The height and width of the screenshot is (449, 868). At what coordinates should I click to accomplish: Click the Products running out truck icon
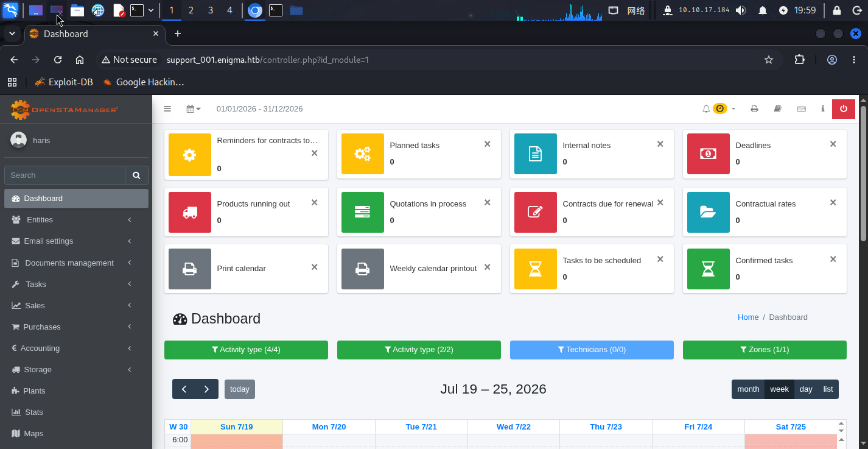click(190, 212)
